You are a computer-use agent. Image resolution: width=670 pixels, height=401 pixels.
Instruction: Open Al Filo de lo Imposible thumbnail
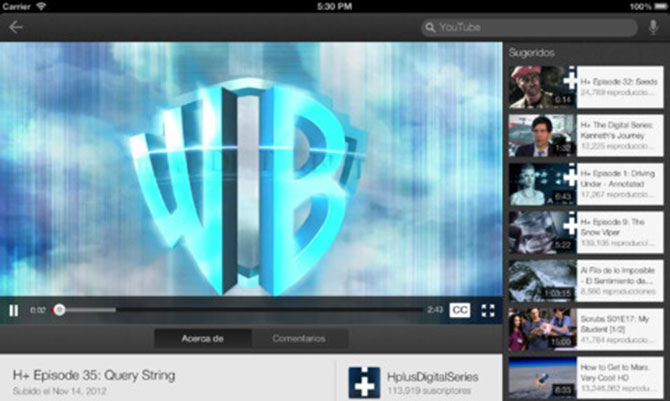pos(542,281)
